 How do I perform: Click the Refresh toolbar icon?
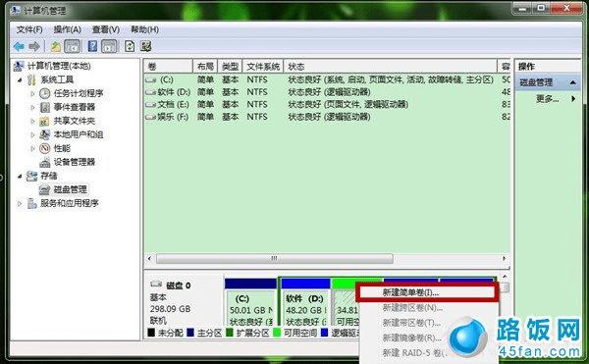130,46
